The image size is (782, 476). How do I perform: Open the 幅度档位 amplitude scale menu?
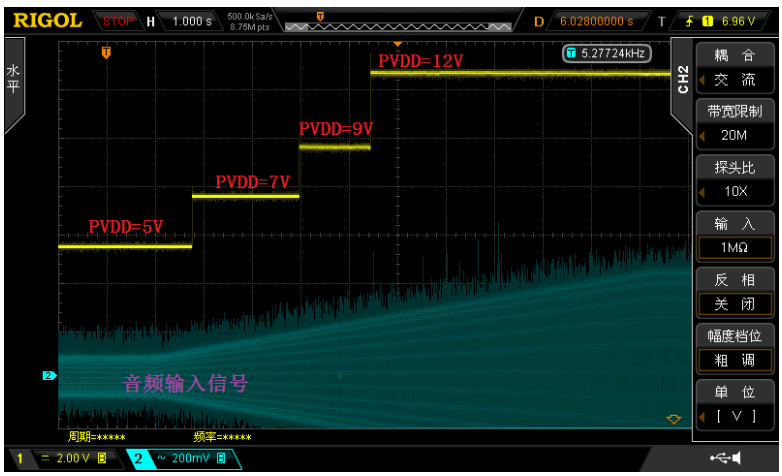tap(735, 336)
